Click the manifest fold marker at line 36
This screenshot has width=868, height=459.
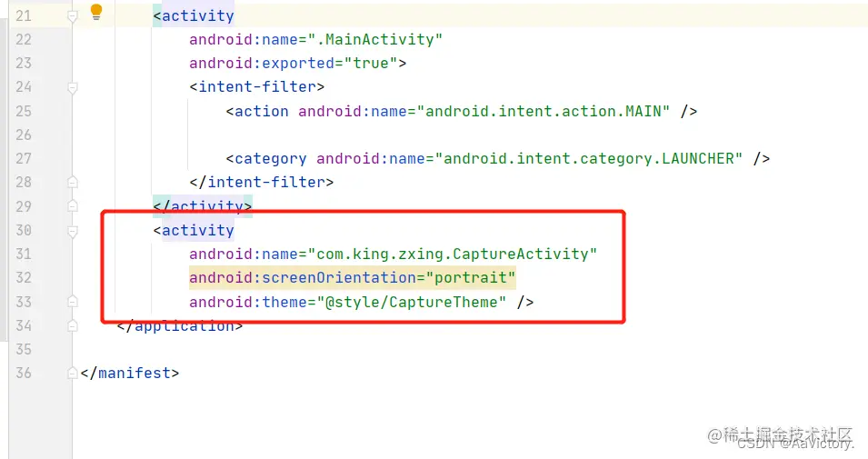73,374
